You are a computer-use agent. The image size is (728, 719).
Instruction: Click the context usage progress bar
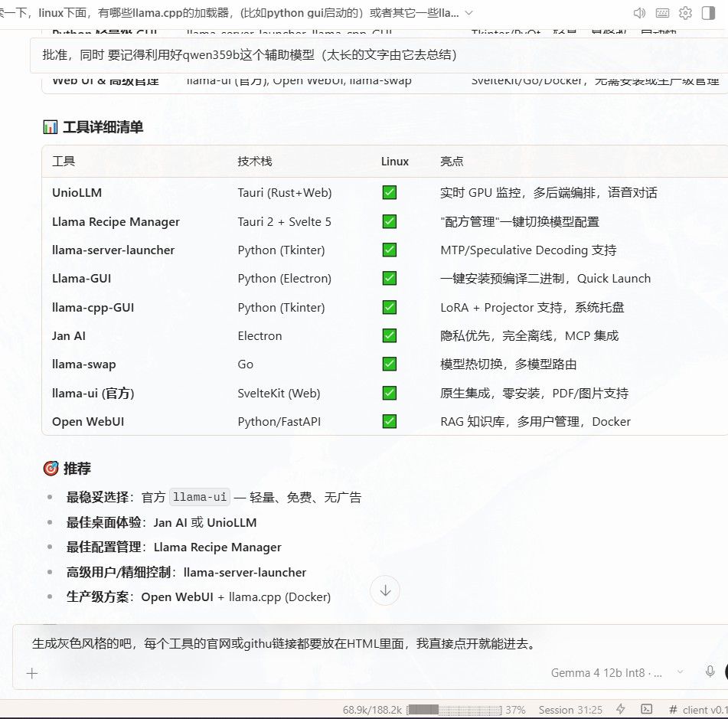(x=454, y=710)
